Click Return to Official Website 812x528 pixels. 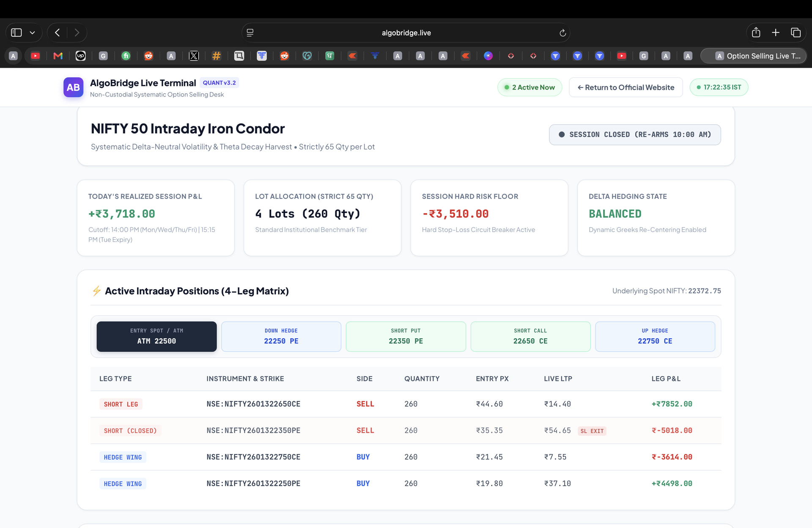point(625,88)
